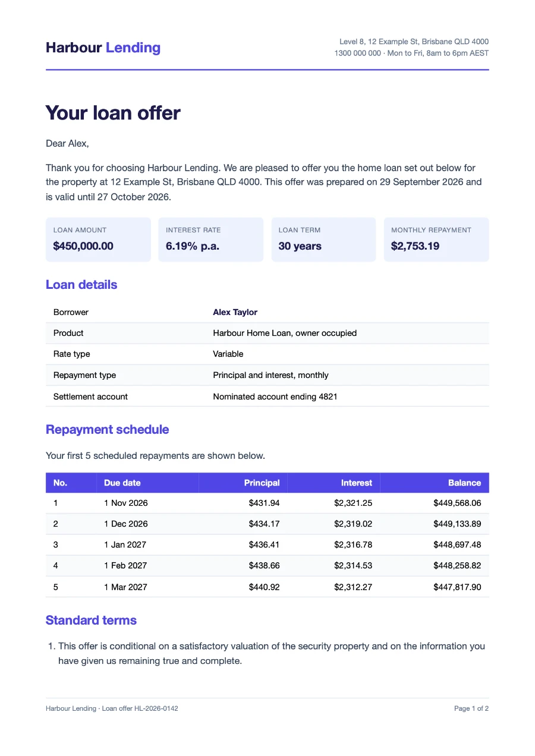Click footer 'Loan offer HL-2026-0142' text
The image size is (535, 756).
[x=140, y=708]
